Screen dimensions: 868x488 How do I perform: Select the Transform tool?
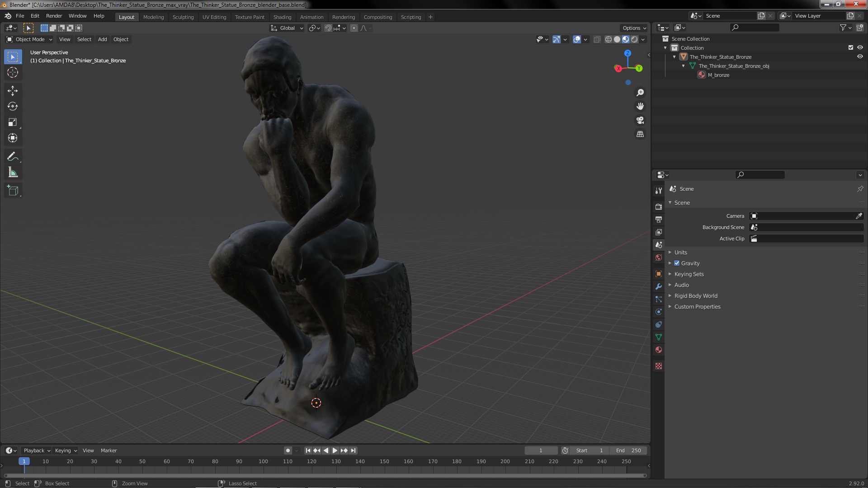13,138
